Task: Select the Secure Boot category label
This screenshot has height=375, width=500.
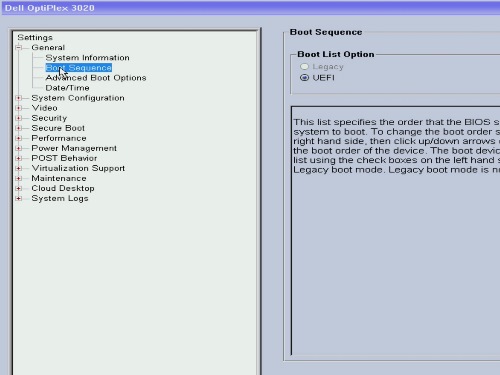Action: click(x=58, y=128)
